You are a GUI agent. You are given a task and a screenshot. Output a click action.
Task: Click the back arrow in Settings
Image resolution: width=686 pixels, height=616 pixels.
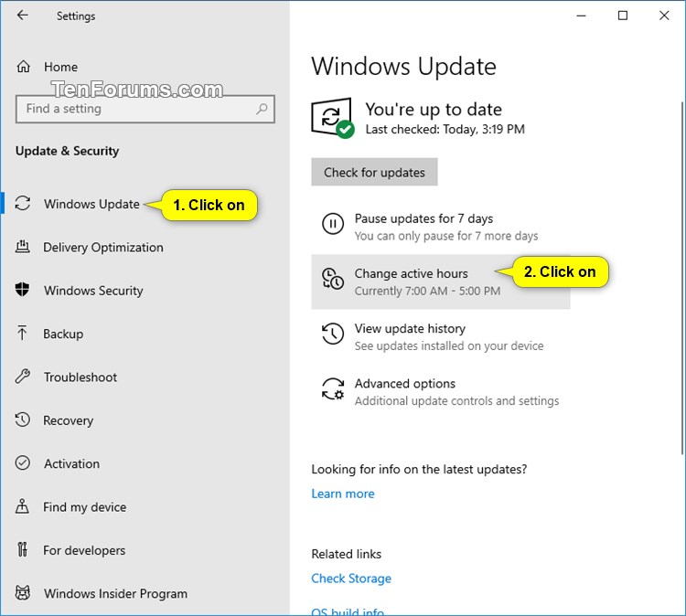point(22,16)
